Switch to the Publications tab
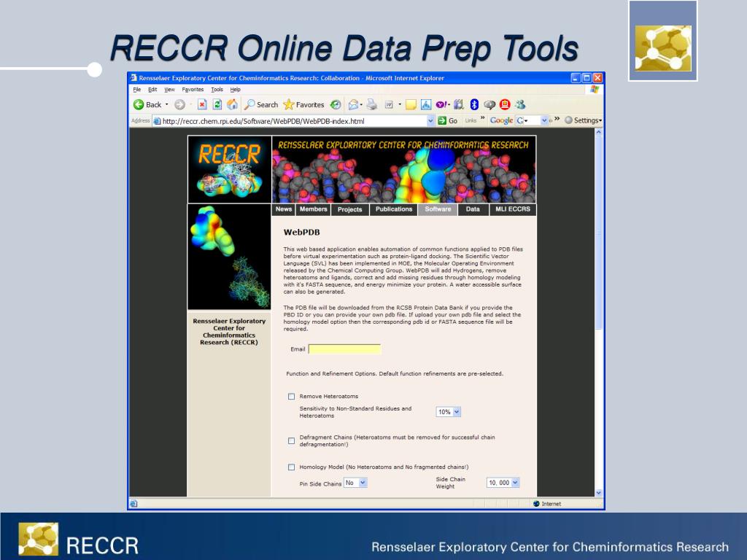Screen dimensions: 747x560 (x=393, y=209)
